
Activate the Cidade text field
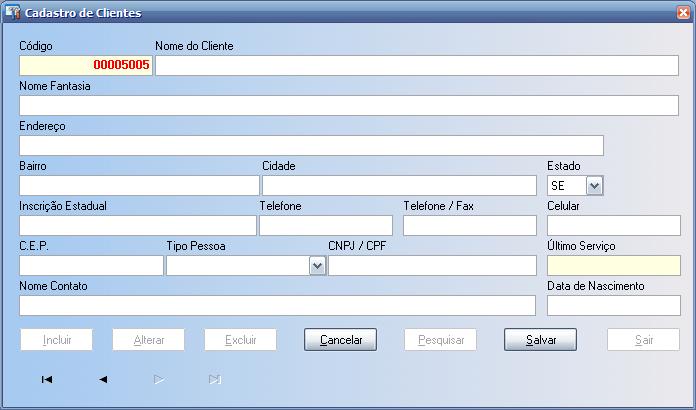click(x=399, y=186)
